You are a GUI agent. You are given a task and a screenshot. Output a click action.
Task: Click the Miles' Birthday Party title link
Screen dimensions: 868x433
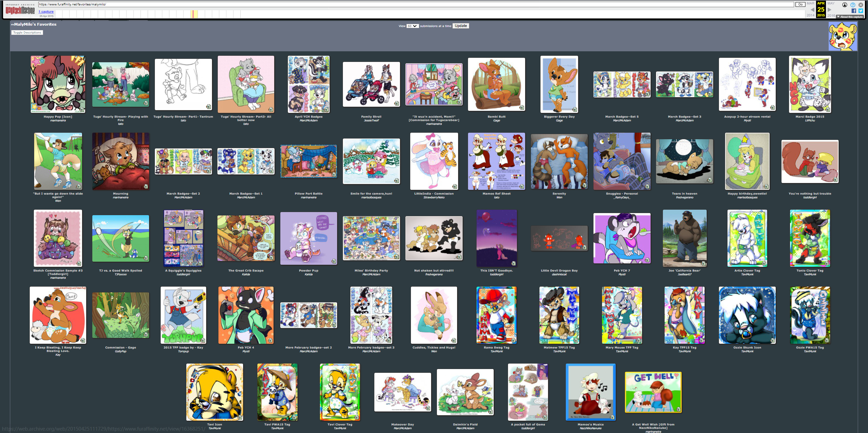[371, 271]
